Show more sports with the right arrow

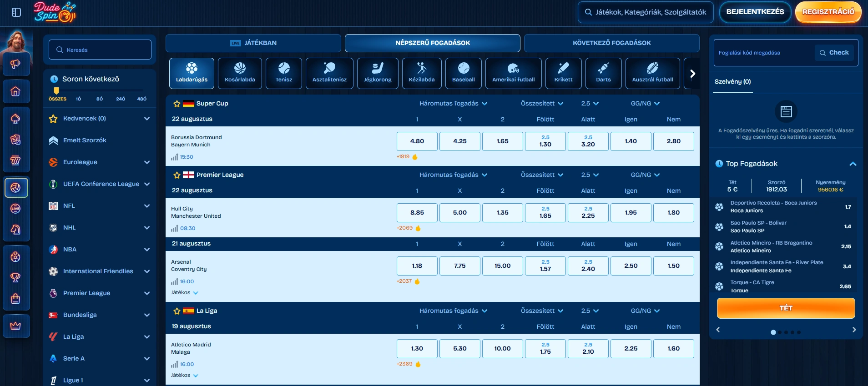[x=692, y=74]
